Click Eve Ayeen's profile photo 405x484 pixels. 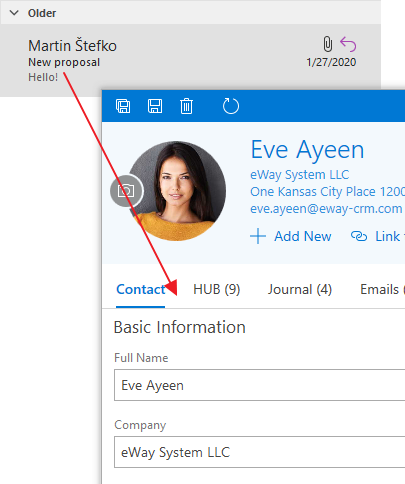(x=177, y=191)
